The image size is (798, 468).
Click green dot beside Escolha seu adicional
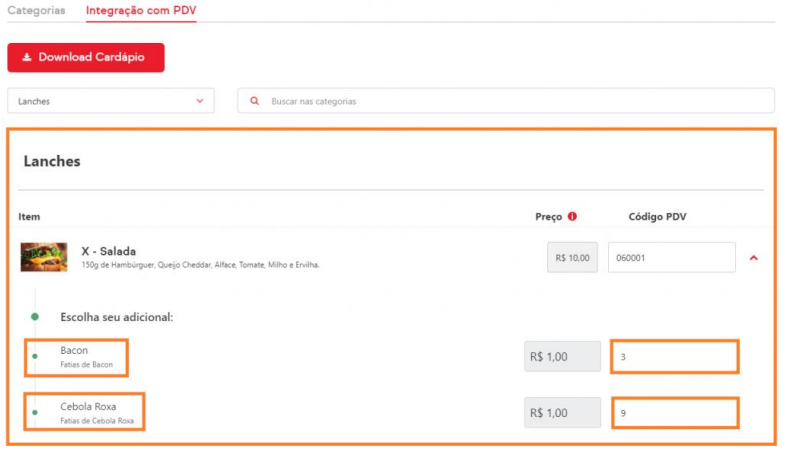click(x=35, y=316)
